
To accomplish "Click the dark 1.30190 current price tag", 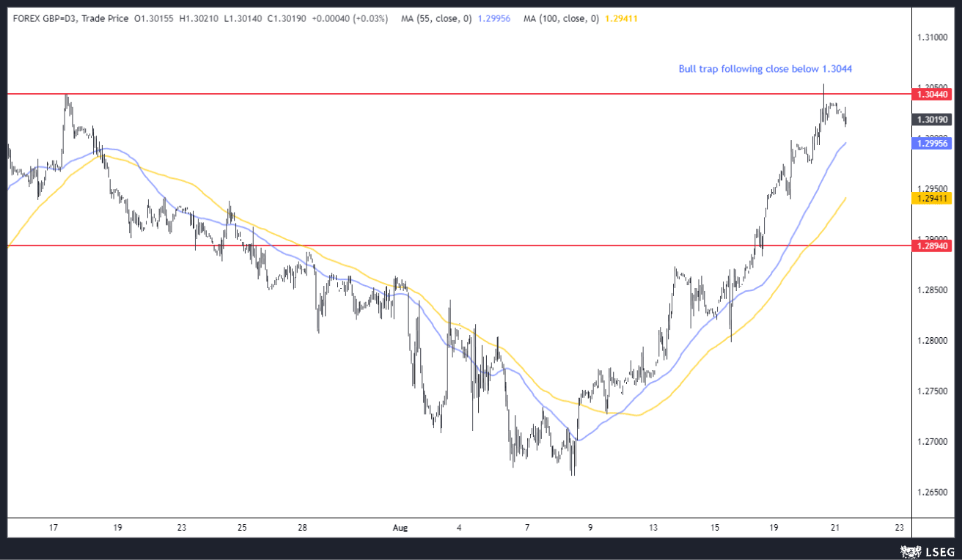I will point(930,119).
